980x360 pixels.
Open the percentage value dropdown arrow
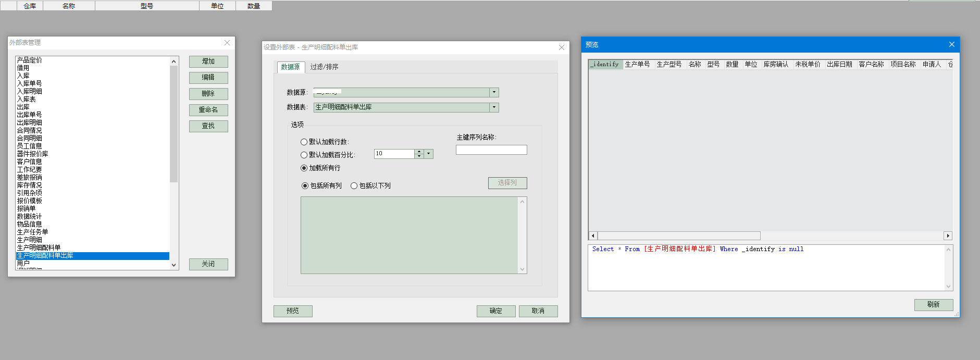pyautogui.click(x=429, y=154)
